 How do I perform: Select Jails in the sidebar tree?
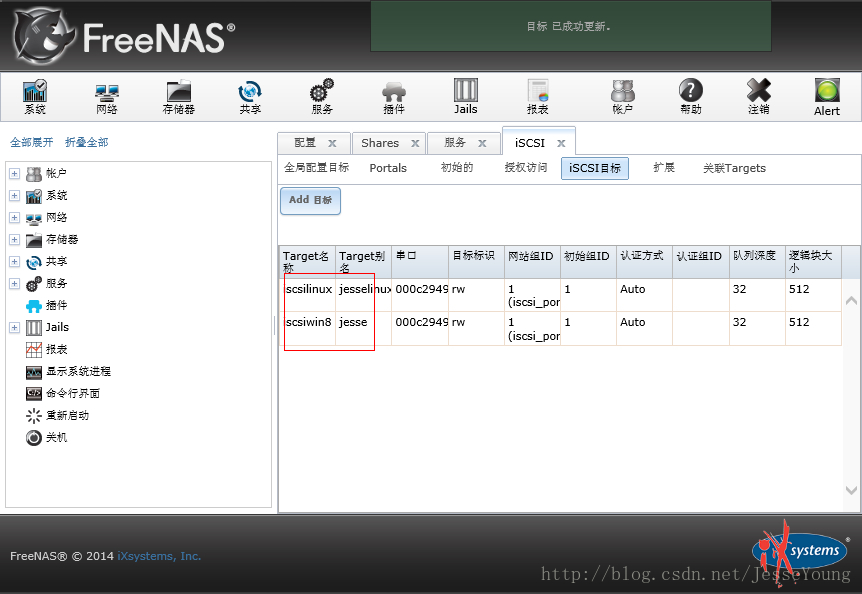coord(57,327)
